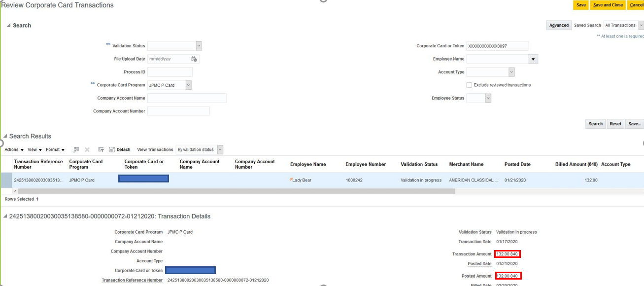Click the Validation in progress status for Lady Bear
The width and height of the screenshot is (644, 286).
point(419,180)
